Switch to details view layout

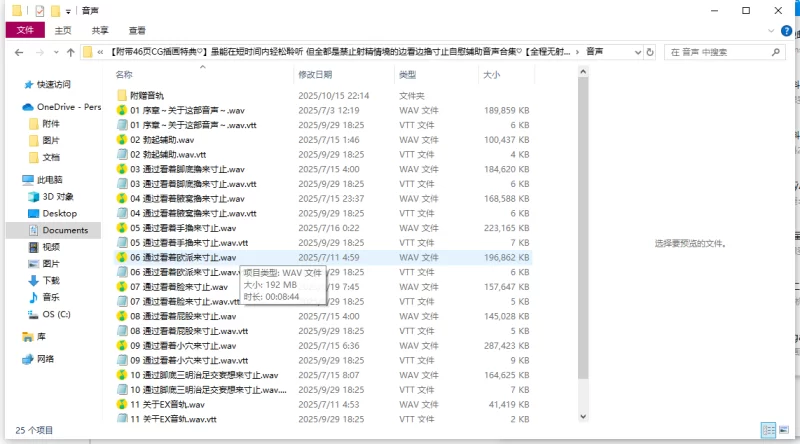coord(767,430)
